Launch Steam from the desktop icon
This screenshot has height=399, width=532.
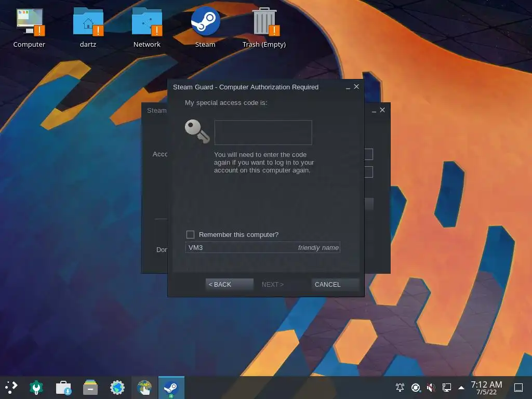coord(205,28)
